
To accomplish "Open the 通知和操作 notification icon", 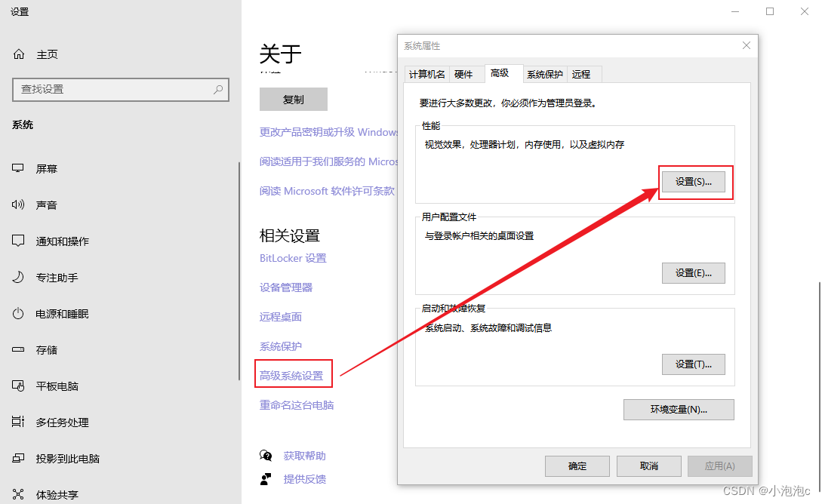I will (x=18, y=241).
